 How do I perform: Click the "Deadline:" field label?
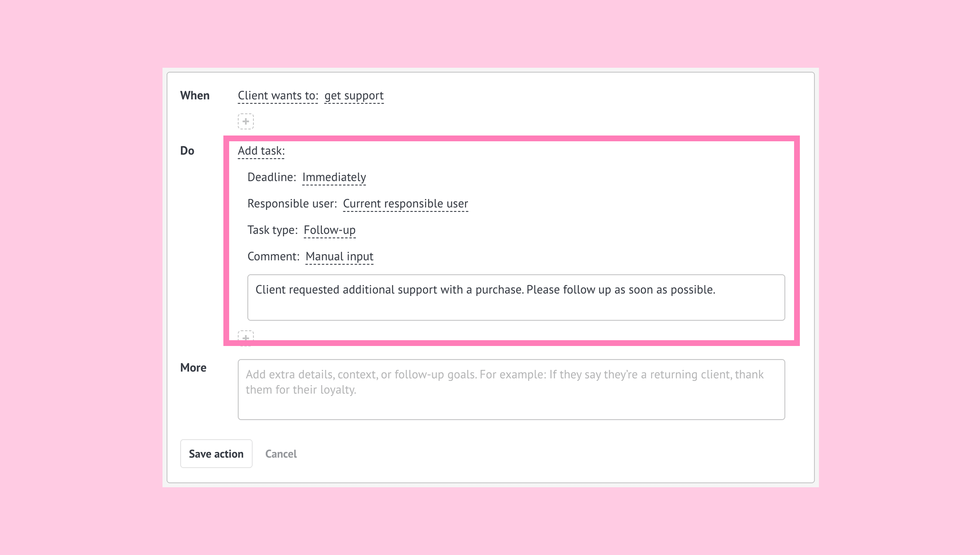[272, 177]
